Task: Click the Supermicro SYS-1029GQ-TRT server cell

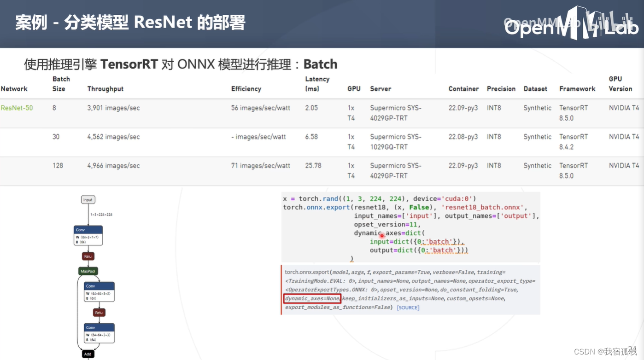Action: coord(396,142)
